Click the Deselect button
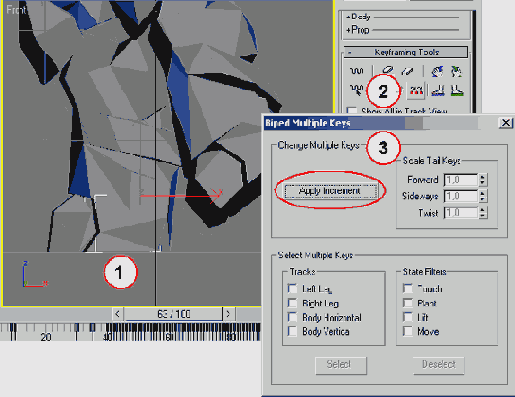Screen dimensions: 515x397 (x=438, y=365)
